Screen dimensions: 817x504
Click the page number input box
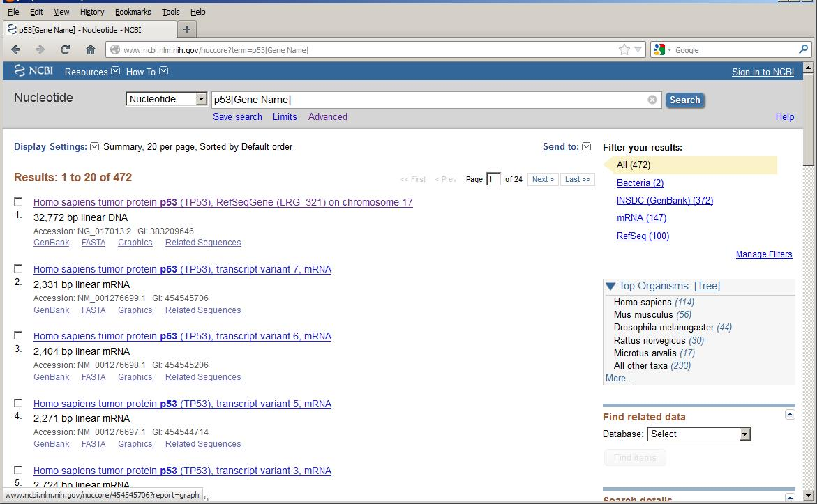point(493,179)
